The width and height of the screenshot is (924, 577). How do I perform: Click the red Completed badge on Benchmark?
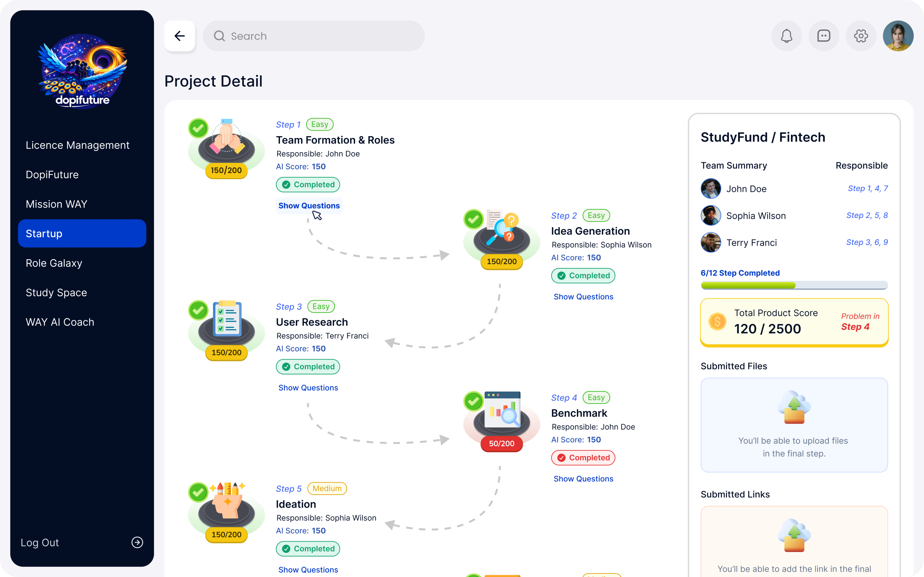click(583, 458)
